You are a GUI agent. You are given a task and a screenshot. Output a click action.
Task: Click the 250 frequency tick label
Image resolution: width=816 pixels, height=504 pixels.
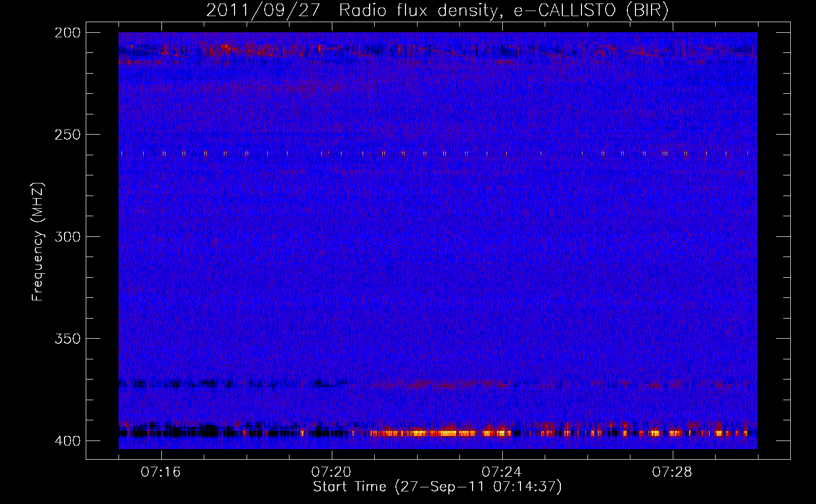coord(67,135)
